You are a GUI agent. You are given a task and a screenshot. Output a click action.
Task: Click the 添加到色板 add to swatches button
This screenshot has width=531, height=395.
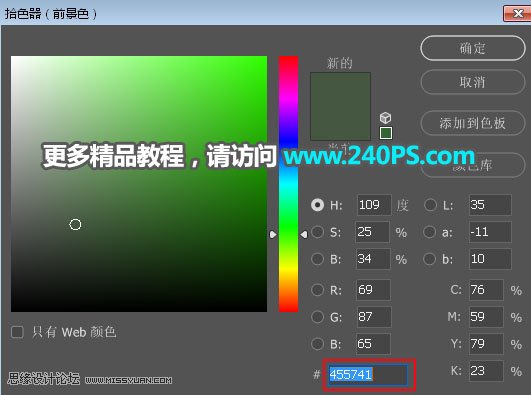click(473, 123)
